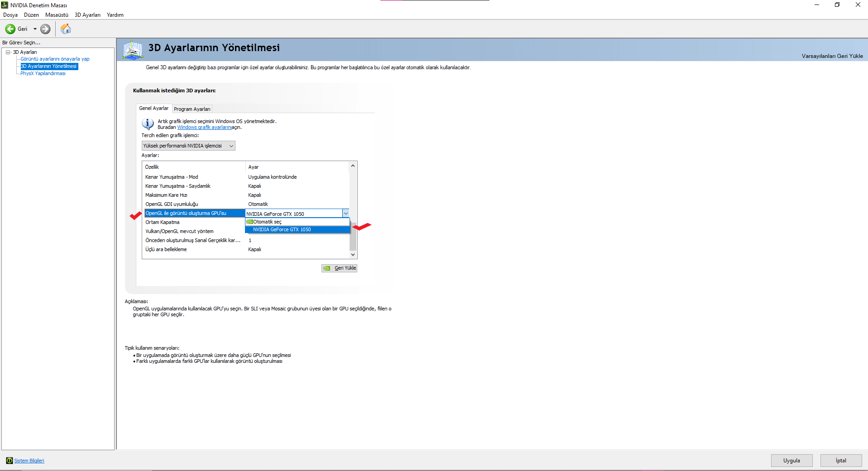Click the settings list scroll up arrow
The width and height of the screenshot is (868, 471).
coord(353,166)
